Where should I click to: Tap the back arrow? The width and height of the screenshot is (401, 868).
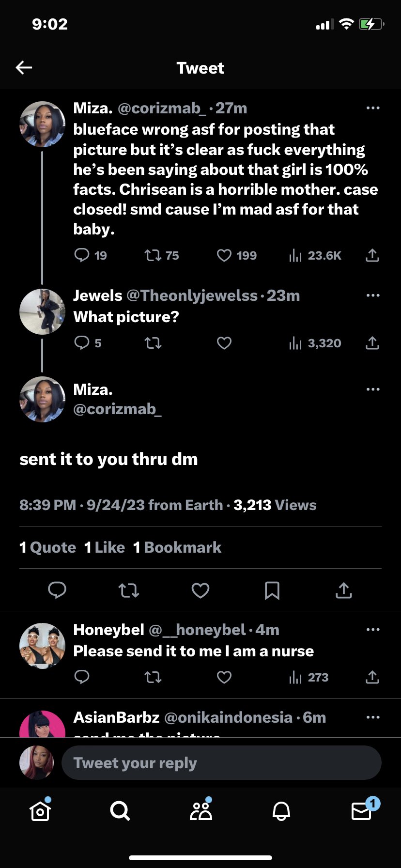point(24,68)
